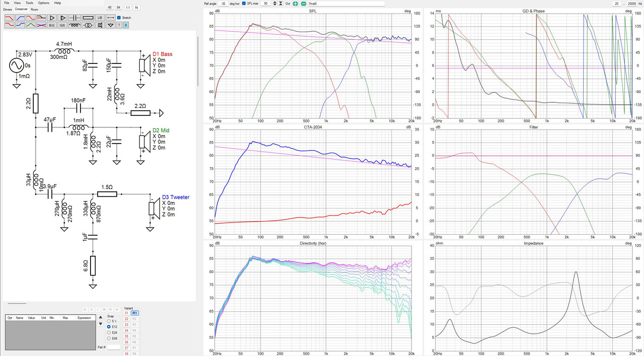Add a ground symbol to schematic

111,25
